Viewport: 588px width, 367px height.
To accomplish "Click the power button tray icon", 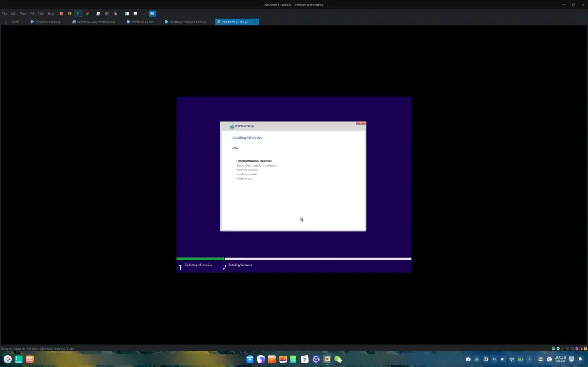I will (549, 359).
